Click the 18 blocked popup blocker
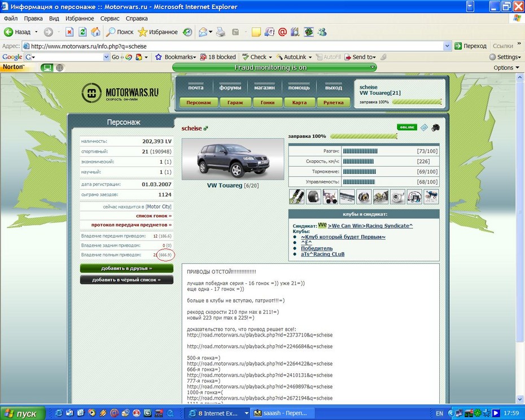 [x=218, y=57]
